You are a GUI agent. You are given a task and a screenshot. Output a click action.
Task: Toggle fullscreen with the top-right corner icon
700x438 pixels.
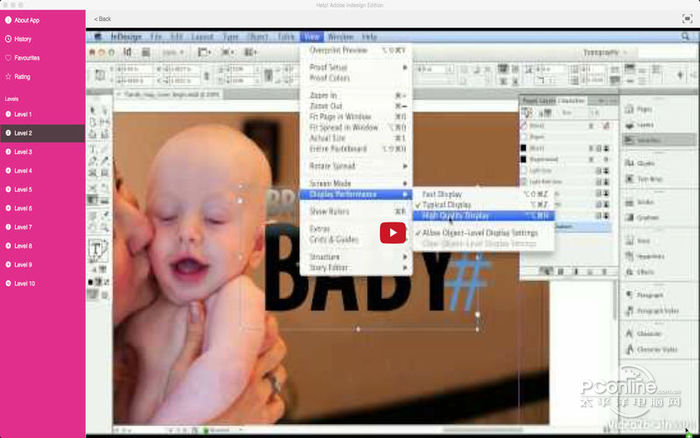(687, 18)
